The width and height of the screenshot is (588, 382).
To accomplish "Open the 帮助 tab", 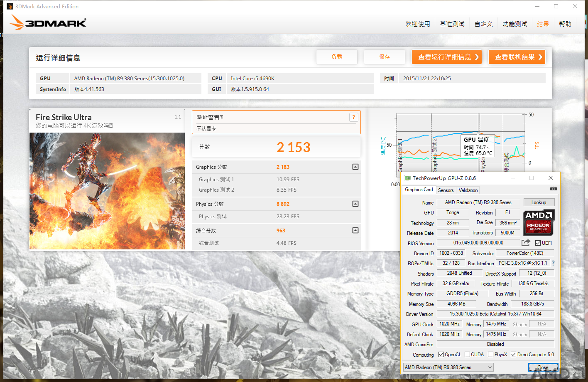I will pos(565,24).
